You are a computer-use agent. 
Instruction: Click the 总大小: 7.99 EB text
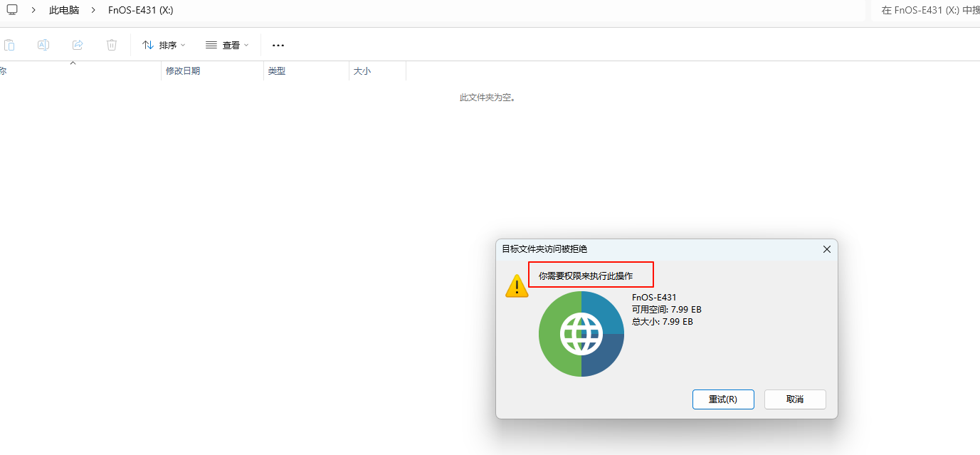tap(663, 322)
